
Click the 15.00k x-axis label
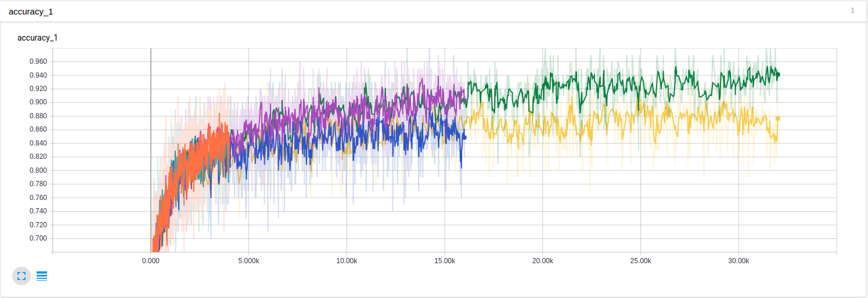445,261
